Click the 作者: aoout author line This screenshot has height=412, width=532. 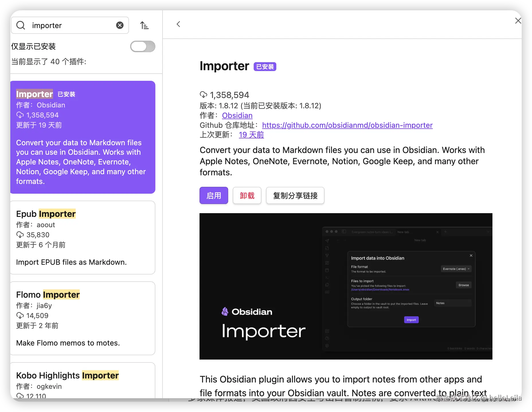pyautogui.click(x=36, y=225)
